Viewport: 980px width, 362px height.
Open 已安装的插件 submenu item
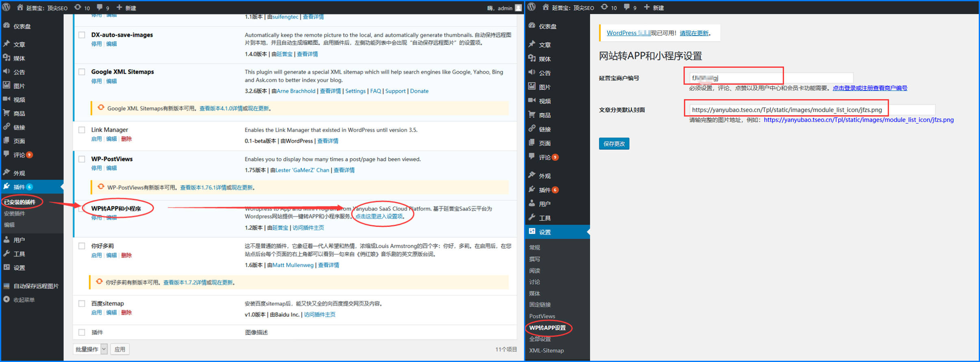click(20, 202)
